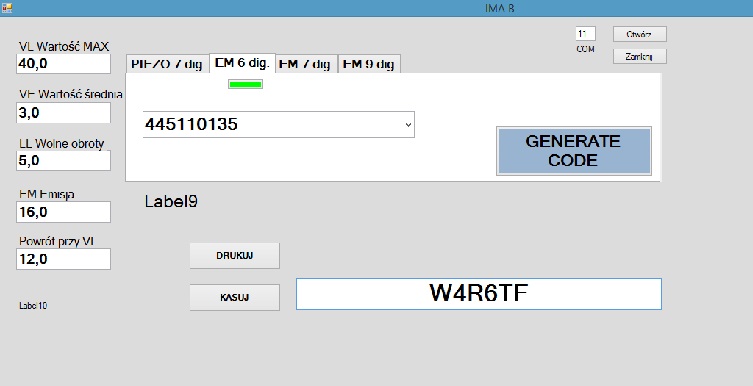Click the Otwórz button near COM
Viewport: 753px width, 386px height.
point(640,35)
